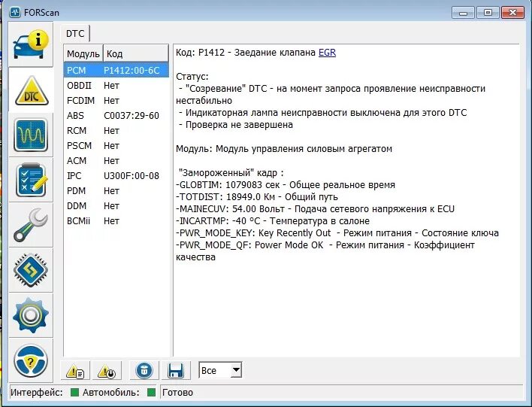Select the RCM module row
The width and height of the screenshot is (532, 407).
tap(116, 130)
